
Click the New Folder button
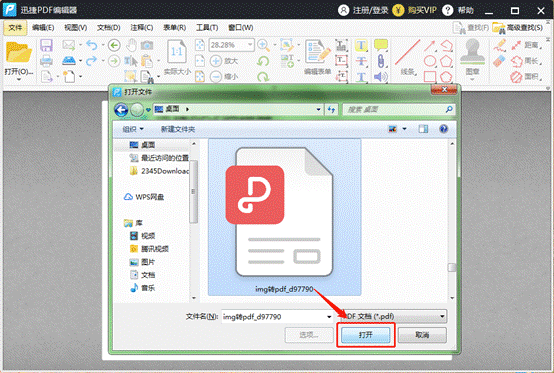click(178, 129)
